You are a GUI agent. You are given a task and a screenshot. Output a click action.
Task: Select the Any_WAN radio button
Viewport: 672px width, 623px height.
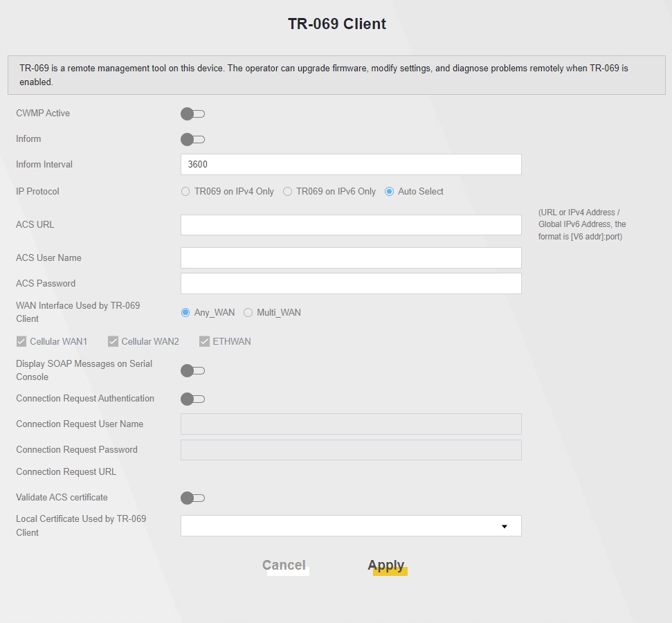pyautogui.click(x=185, y=313)
